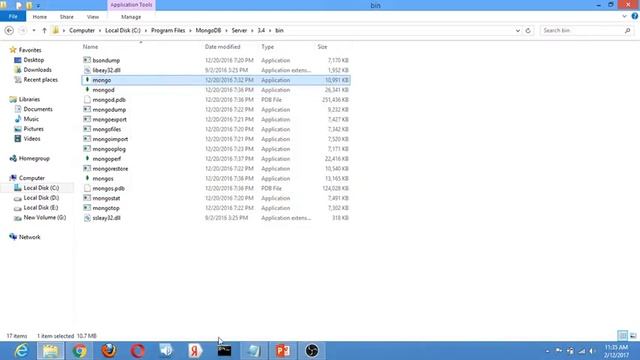Refresh the bin folder view
Viewport: 640px width, 360px height.
pos(528,31)
